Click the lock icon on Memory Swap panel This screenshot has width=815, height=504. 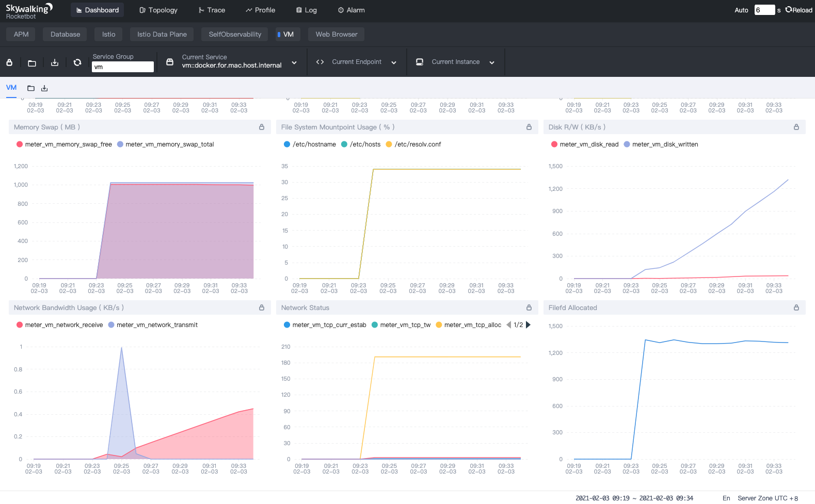tap(262, 127)
